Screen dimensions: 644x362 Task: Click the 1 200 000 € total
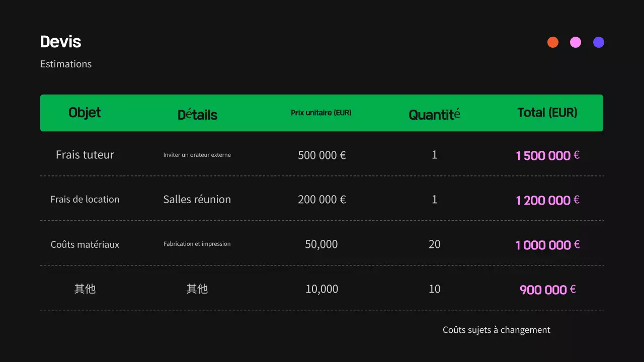click(x=547, y=200)
